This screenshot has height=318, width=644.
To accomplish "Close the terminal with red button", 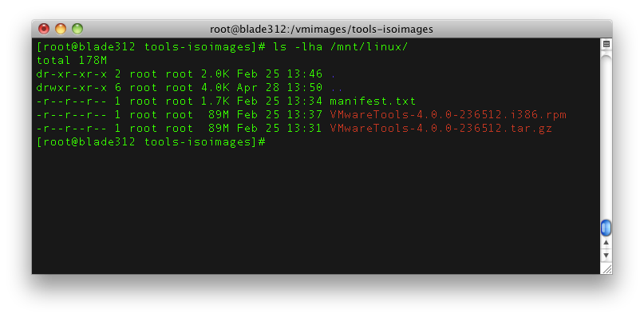I will click(x=44, y=29).
